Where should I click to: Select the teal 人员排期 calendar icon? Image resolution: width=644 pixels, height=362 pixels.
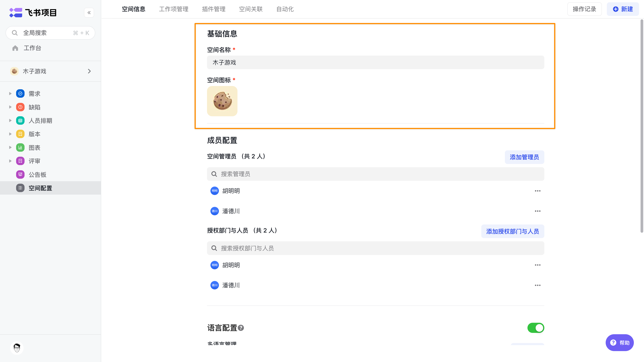(x=20, y=120)
